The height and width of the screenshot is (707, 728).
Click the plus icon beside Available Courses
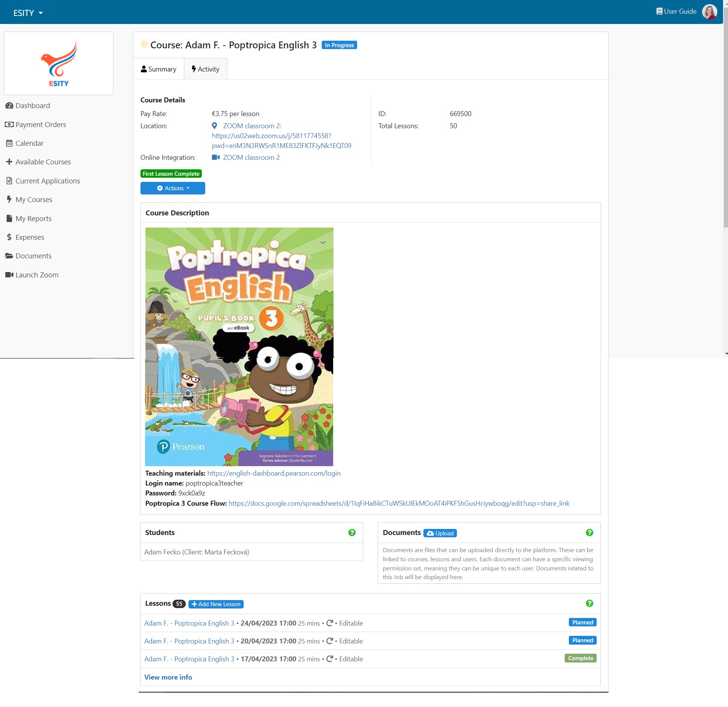(x=9, y=162)
